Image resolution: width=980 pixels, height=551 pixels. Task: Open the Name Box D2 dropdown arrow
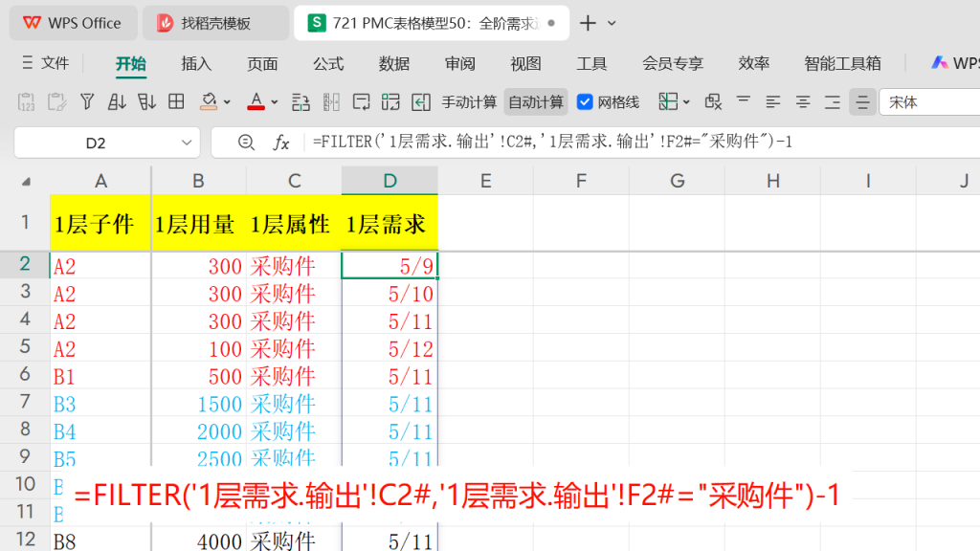[187, 143]
